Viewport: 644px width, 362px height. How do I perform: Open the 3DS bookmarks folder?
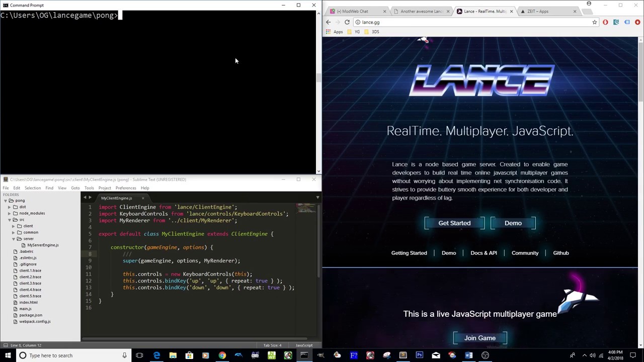coord(371,32)
